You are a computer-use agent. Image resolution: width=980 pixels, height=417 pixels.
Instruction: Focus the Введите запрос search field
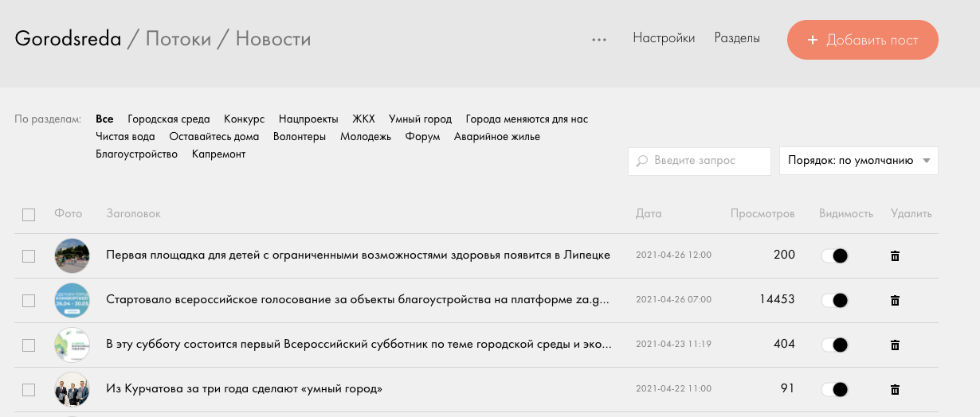click(x=700, y=161)
